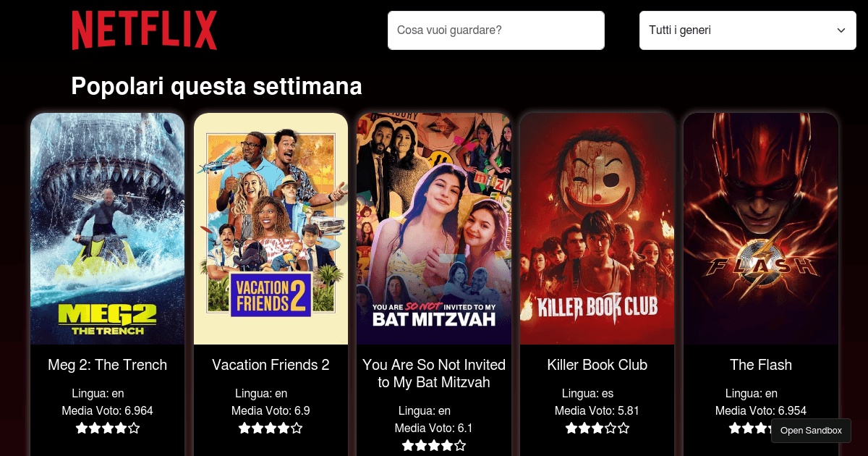The width and height of the screenshot is (868, 456).
Task: Click the fourth star under Meg 2: The Trench
Action: pyautogui.click(x=121, y=428)
